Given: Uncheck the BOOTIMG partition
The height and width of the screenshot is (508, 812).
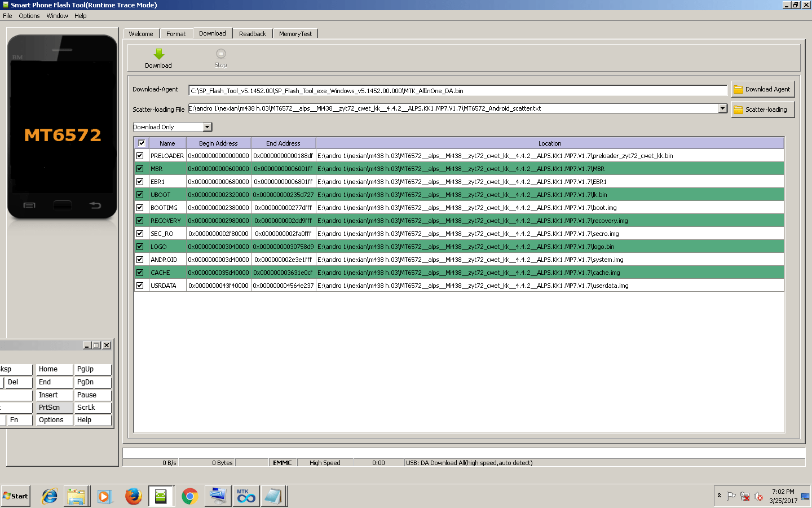Looking at the screenshot, I should pos(140,208).
